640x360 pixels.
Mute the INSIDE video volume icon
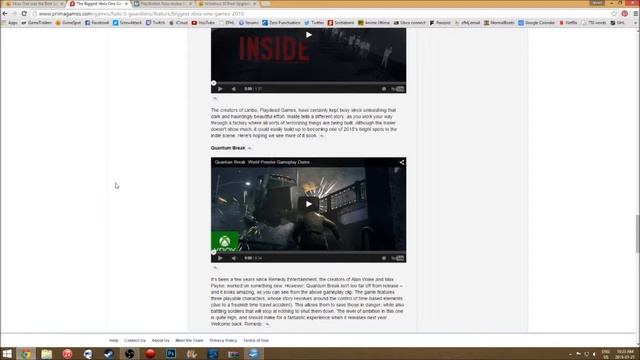pyautogui.click(x=234, y=89)
